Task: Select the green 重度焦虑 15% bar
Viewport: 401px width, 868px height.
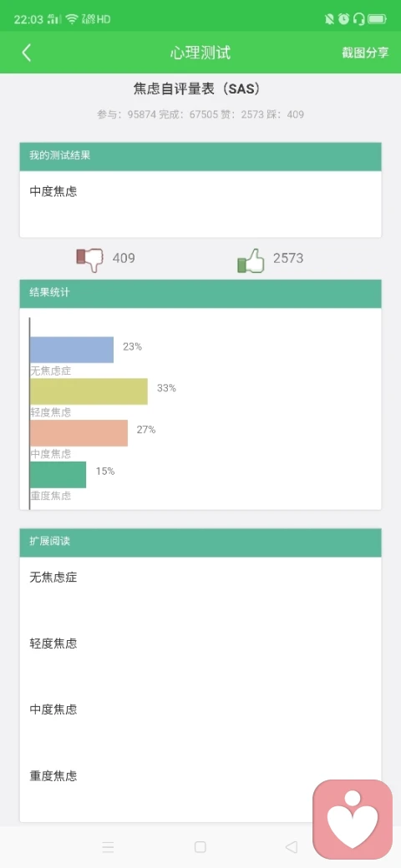Action: pos(58,474)
